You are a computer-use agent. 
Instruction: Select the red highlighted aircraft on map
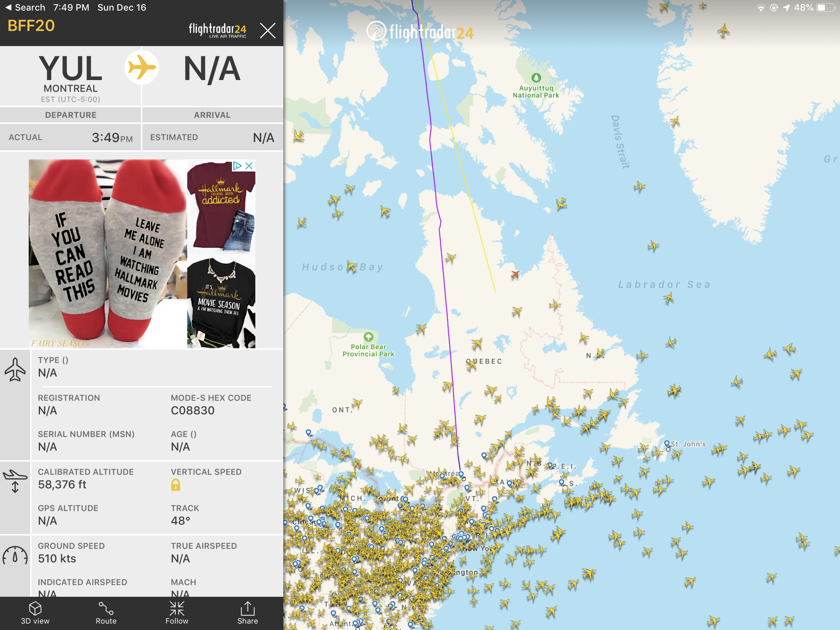(515, 274)
